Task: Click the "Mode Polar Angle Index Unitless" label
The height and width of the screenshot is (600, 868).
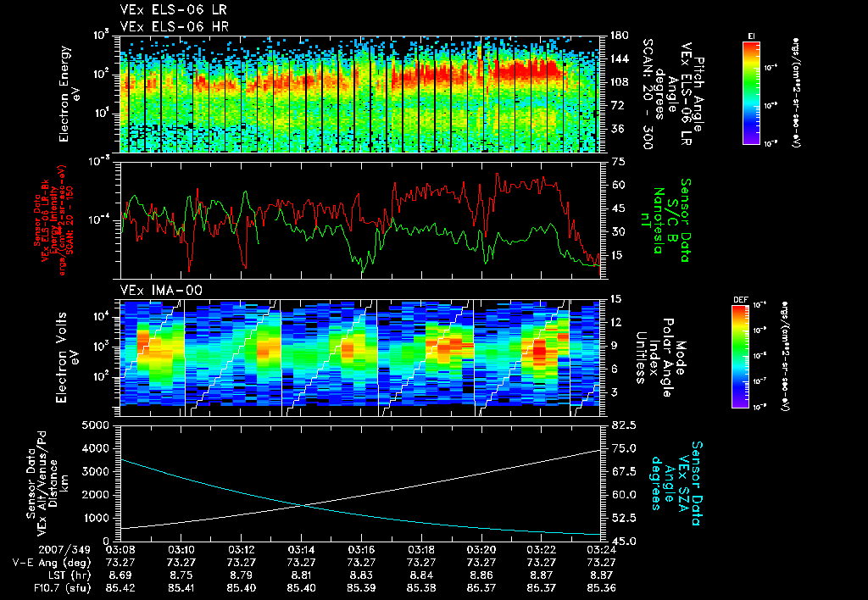Action: point(659,358)
